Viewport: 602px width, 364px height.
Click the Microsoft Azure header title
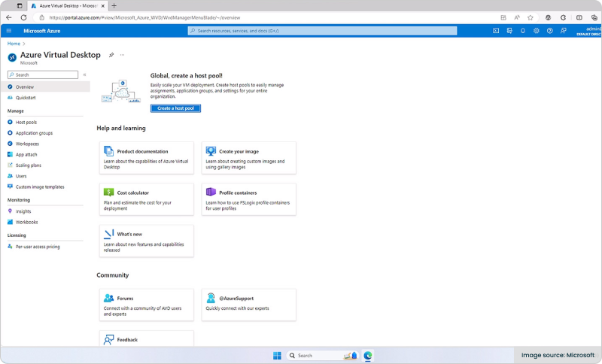(42, 31)
